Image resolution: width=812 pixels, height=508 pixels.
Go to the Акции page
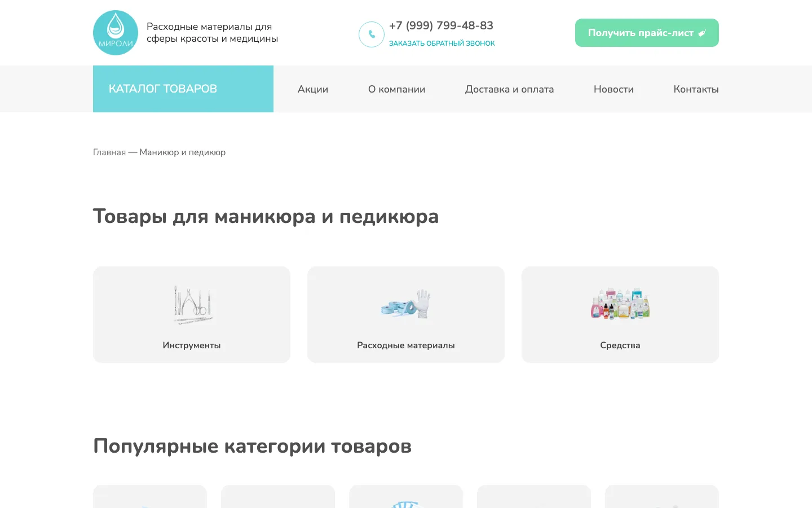pos(313,89)
